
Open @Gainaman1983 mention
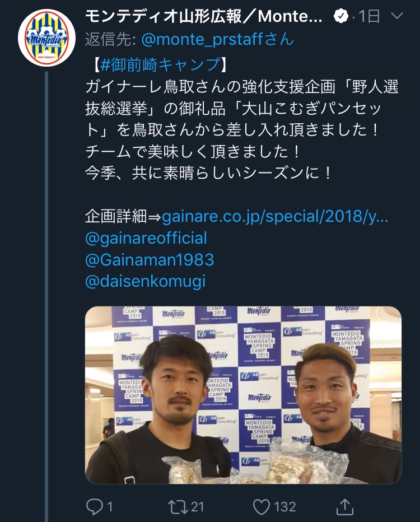click(150, 260)
